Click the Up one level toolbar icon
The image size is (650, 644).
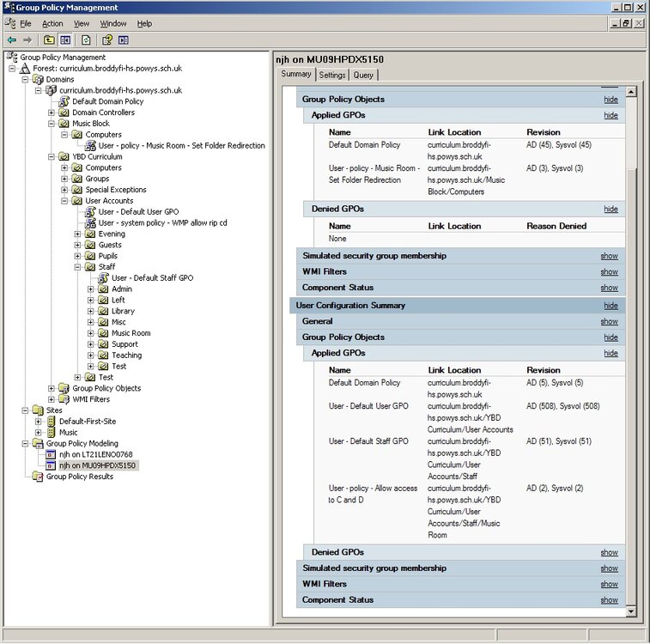click(49, 40)
